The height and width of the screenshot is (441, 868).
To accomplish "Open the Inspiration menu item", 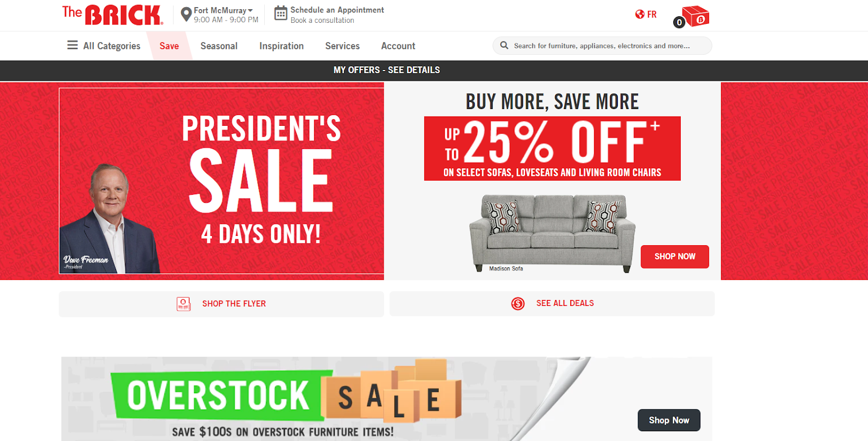I will [282, 46].
